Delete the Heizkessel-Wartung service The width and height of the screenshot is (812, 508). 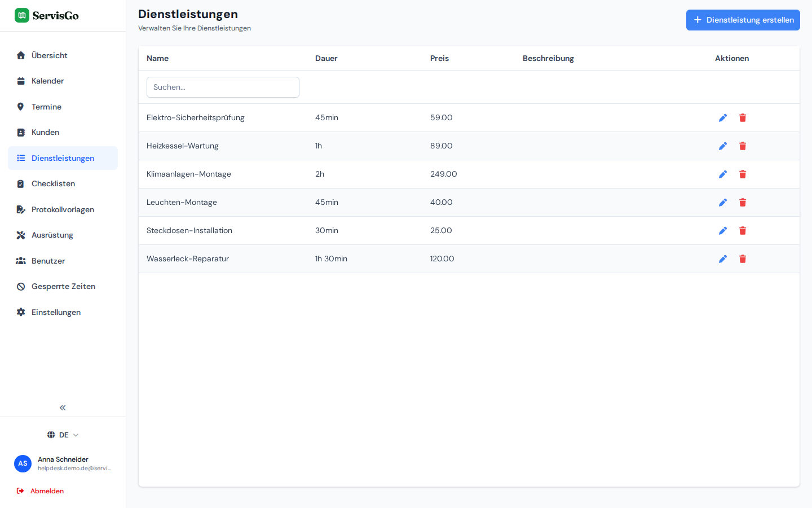tap(743, 146)
